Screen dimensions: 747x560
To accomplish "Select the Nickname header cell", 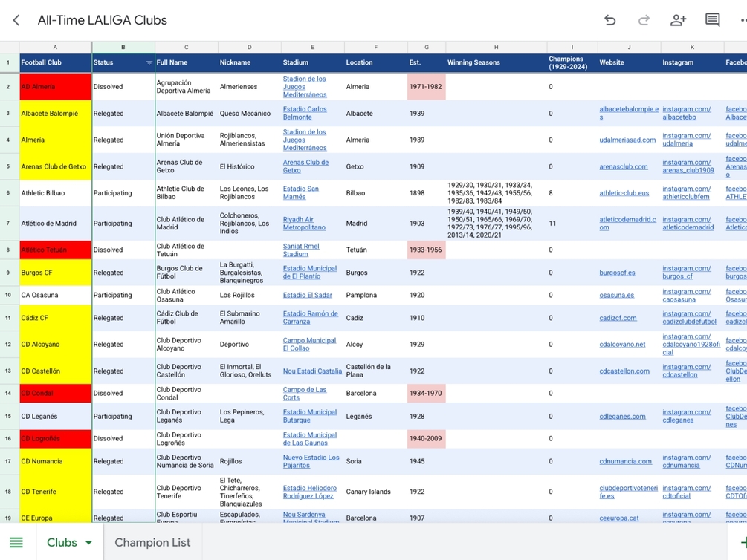I will [250, 62].
